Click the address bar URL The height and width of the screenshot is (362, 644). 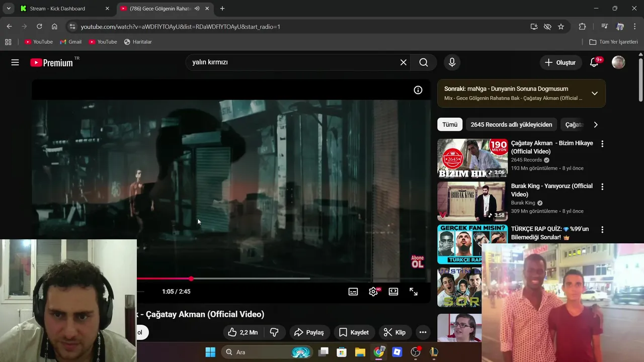[181, 27]
